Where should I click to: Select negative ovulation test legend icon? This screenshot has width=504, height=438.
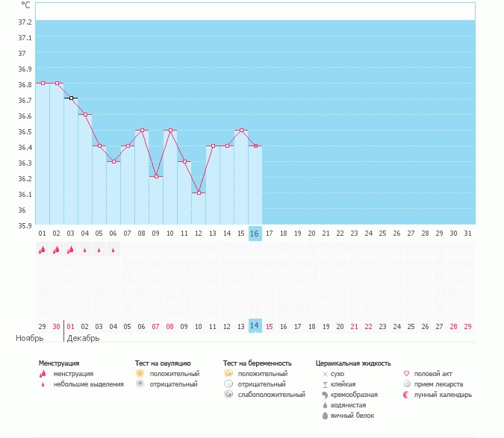point(140,384)
